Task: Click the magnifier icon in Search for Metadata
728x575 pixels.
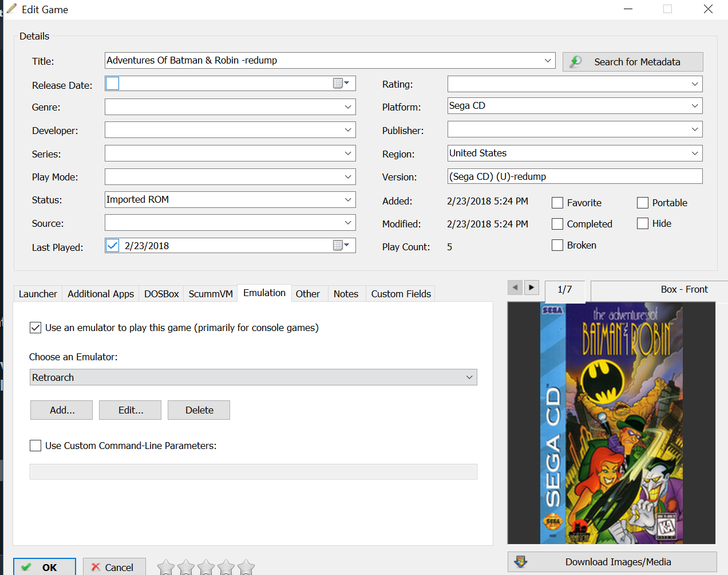Action: click(x=576, y=61)
